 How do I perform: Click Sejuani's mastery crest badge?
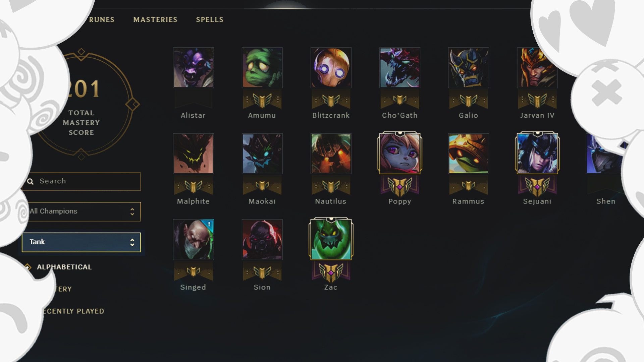coord(537,186)
